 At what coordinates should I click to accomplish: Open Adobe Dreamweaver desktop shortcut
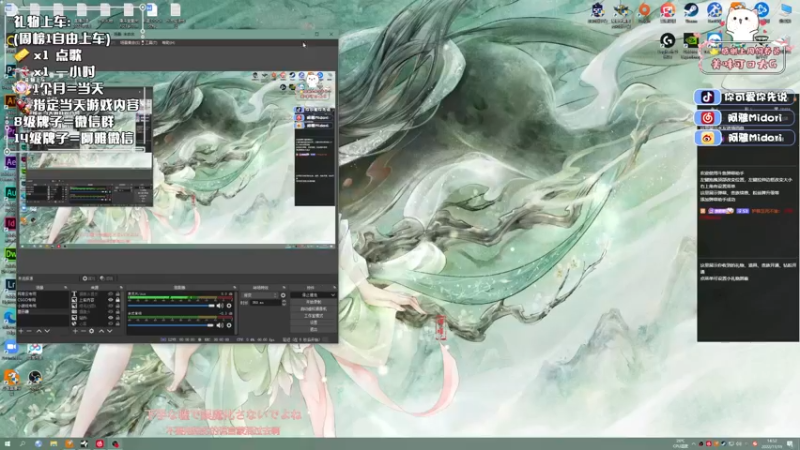pos(10,254)
